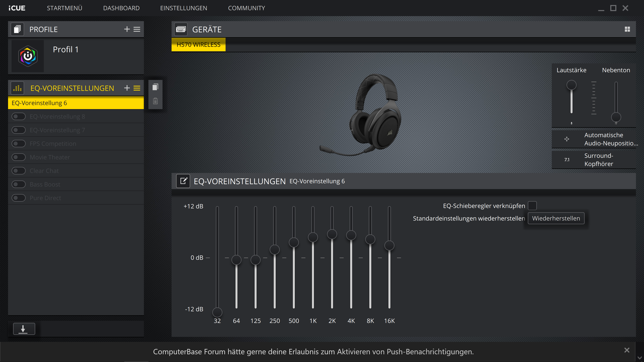Open EQ-VOREINSTELLUNGEN hamburger menu
The width and height of the screenshot is (644, 362).
[137, 88]
